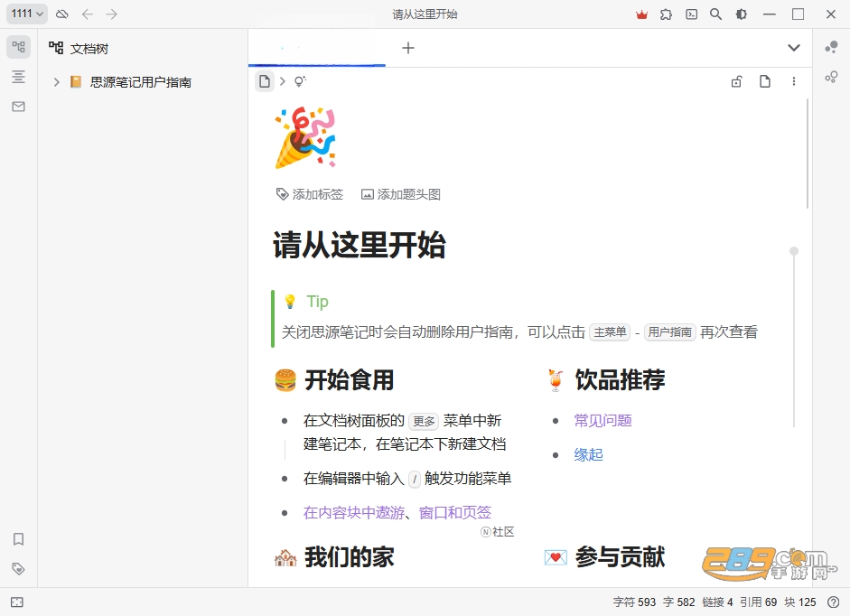The height and width of the screenshot is (616, 850).
Task: Open the graph view dock icon
Action: [x=831, y=48]
